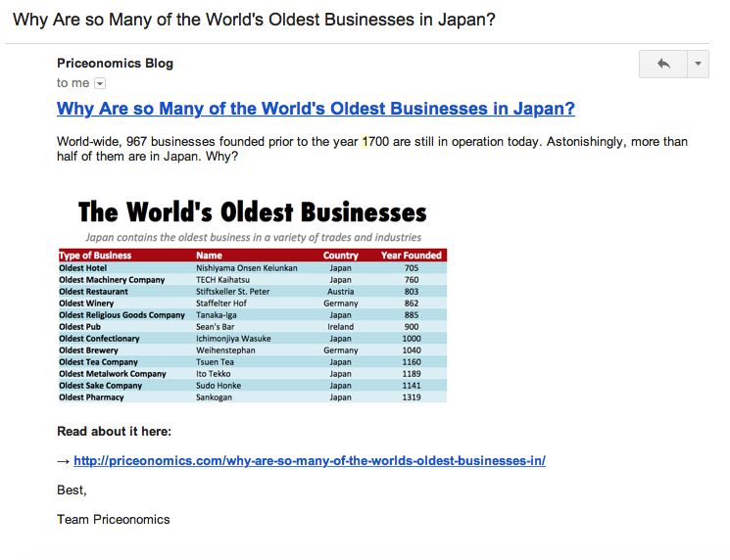Click the World's Oldest Businesses table image
The image size is (730, 560).
click(253, 300)
